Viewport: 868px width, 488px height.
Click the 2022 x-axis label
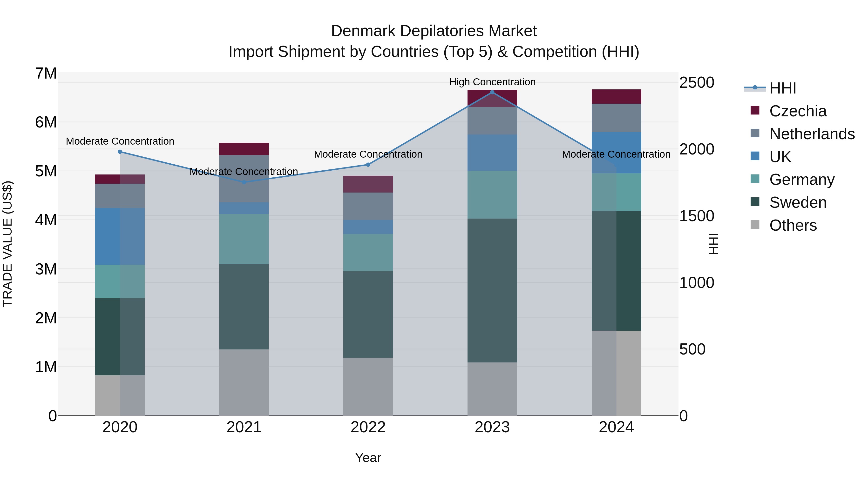point(368,427)
